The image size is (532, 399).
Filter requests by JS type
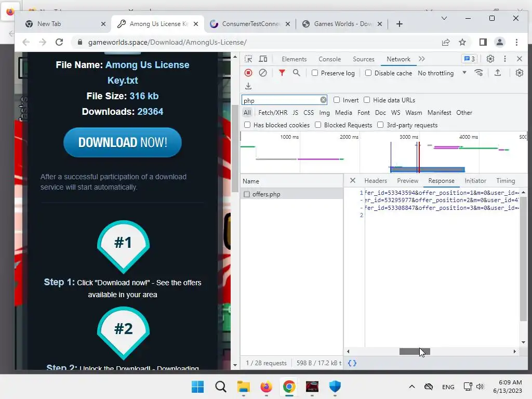click(295, 113)
